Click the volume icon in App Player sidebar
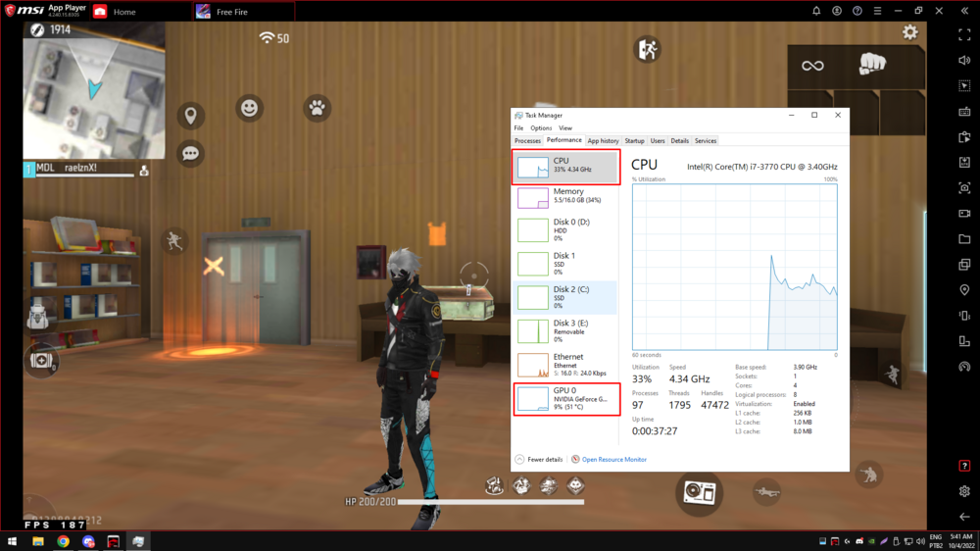Viewport: 980px width, 551px height. click(x=964, y=61)
